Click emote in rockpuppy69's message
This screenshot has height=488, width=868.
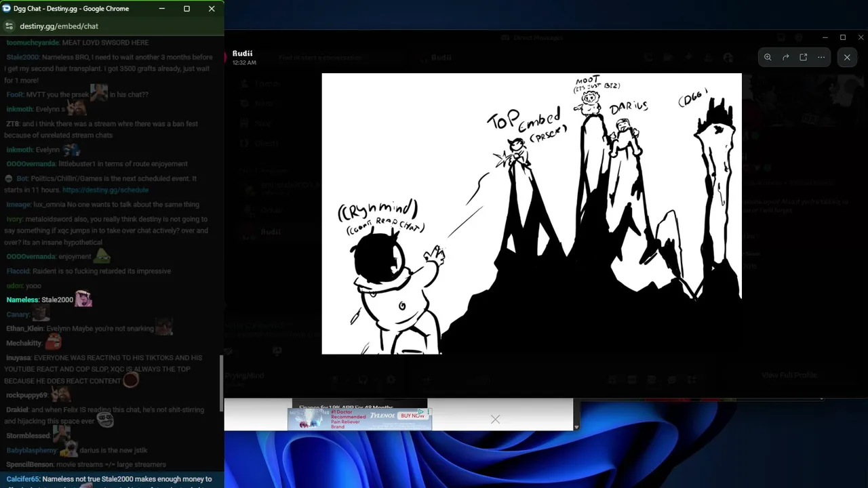pos(60,394)
